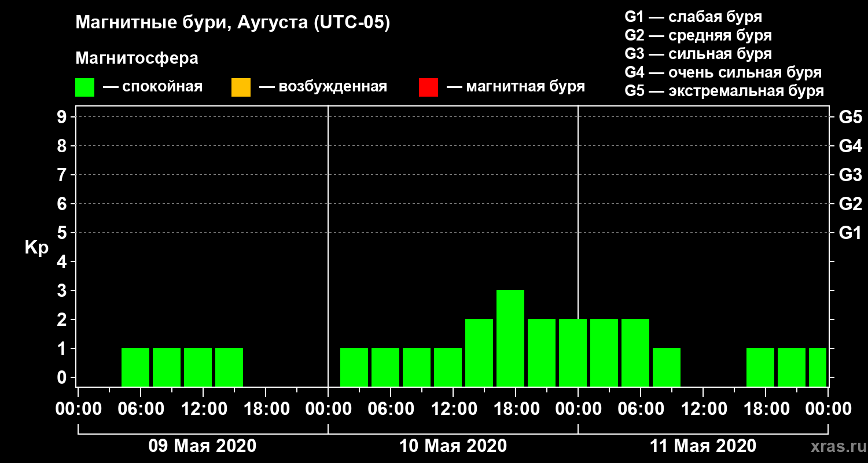The image size is (868, 463).
Task: Click the 'Магнитосфера' legend heading
Action: point(137,58)
